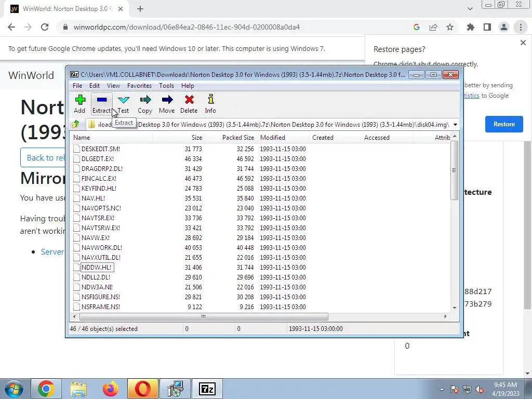Select file NAVOPTS.NC!
The image size is (532, 399).
[x=101, y=208]
